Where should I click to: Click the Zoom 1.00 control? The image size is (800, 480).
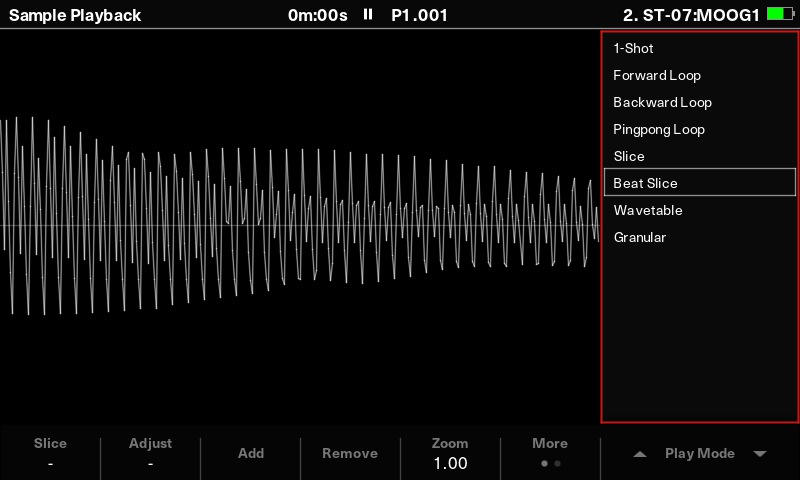[x=450, y=453]
